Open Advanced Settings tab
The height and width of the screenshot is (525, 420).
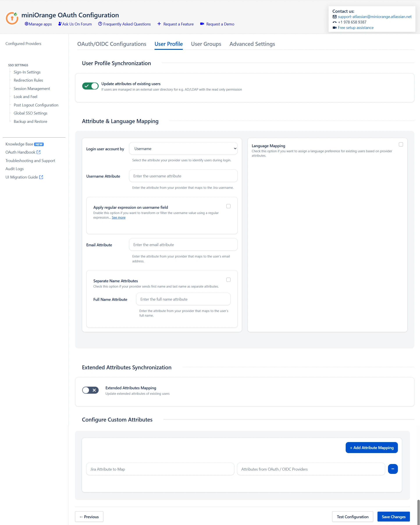click(x=252, y=44)
